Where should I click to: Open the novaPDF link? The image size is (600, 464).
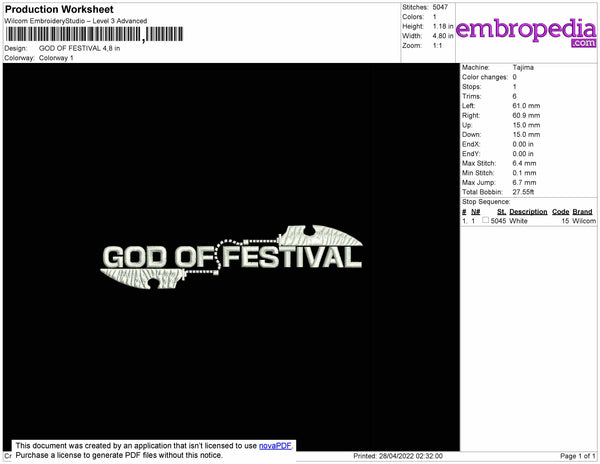[275, 446]
